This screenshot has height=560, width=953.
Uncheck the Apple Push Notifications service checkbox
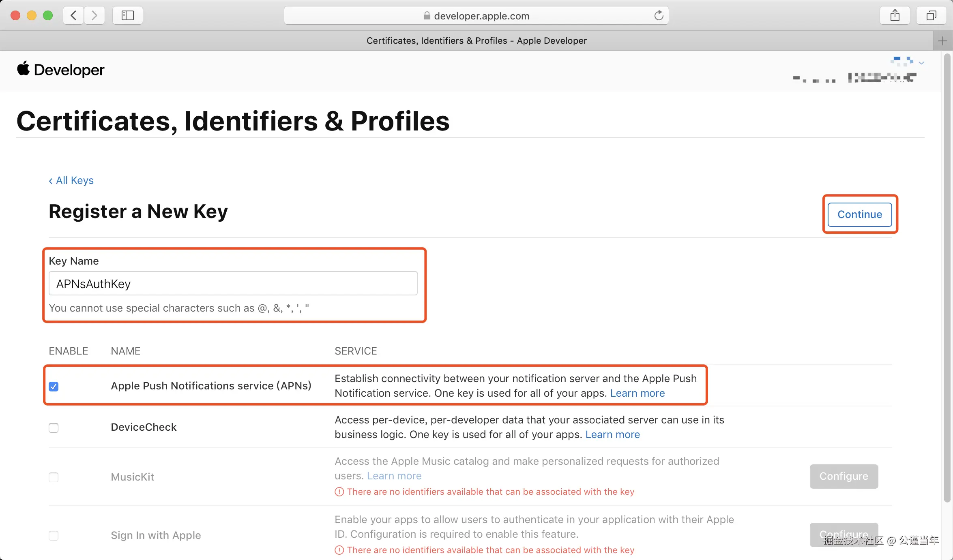[x=54, y=387]
